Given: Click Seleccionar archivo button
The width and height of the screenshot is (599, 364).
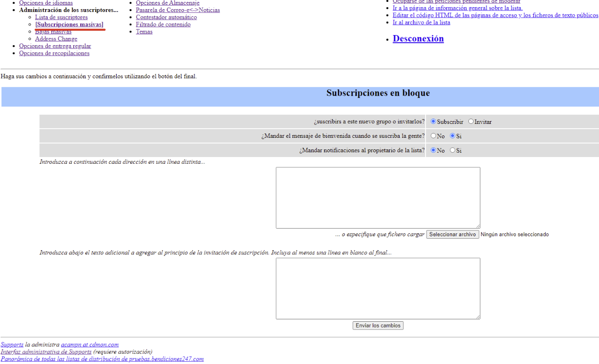Looking at the screenshot, I should [x=452, y=234].
